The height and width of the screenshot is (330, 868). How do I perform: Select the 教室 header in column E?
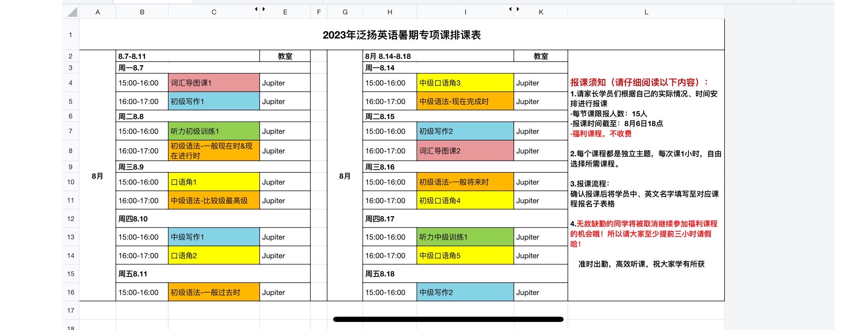[x=285, y=56]
